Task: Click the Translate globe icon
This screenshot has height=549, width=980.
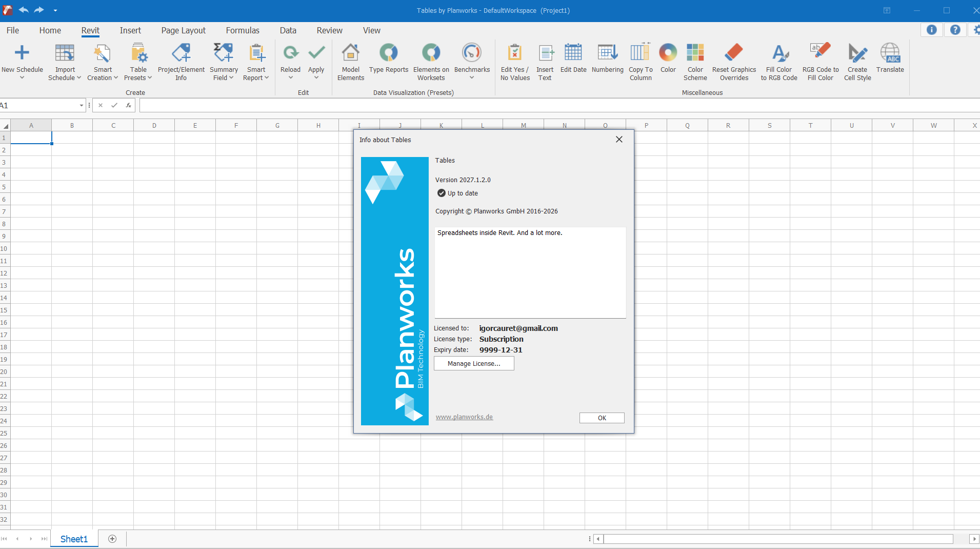Action: tap(890, 52)
